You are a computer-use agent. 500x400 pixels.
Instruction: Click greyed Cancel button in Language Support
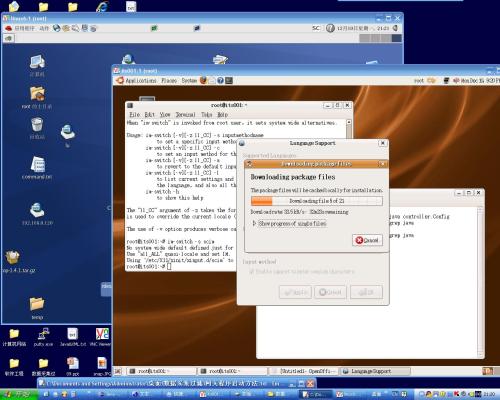(330, 292)
